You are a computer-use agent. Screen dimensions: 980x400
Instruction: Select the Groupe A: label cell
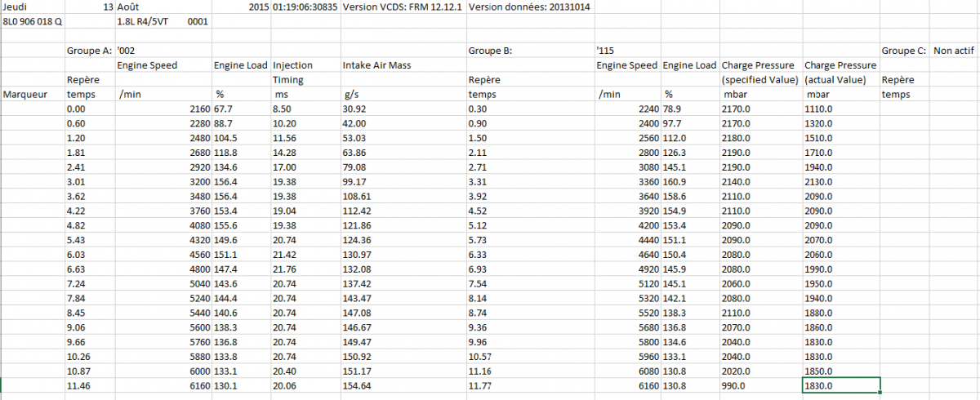[x=89, y=51]
